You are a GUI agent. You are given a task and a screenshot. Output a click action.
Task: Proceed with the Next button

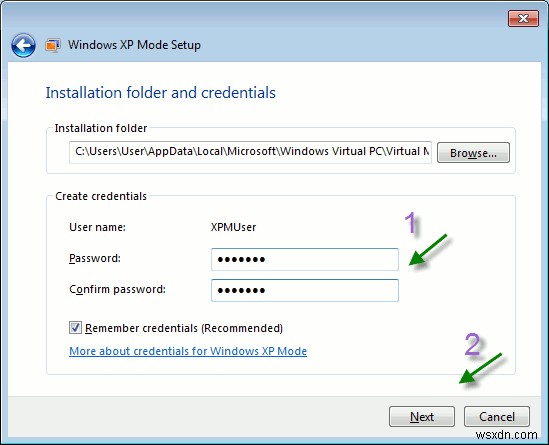pyautogui.click(x=422, y=417)
